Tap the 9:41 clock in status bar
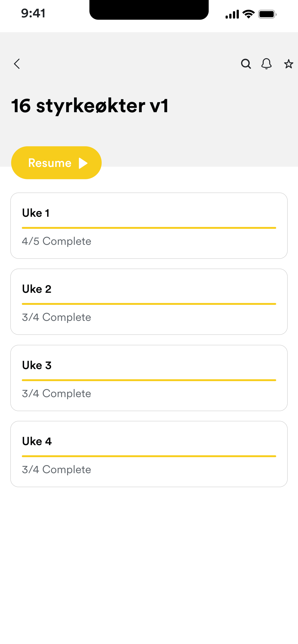The height and width of the screenshot is (644, 298). point(33,13)
